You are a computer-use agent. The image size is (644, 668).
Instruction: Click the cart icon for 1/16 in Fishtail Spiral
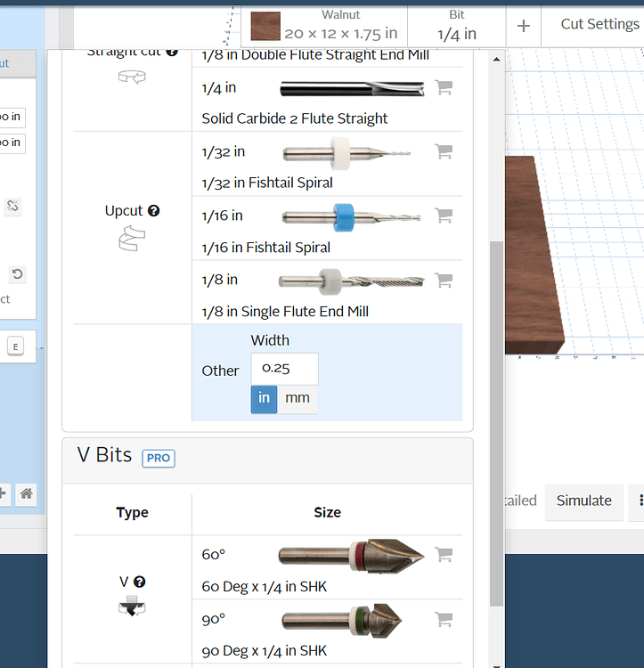pos(444,216)
